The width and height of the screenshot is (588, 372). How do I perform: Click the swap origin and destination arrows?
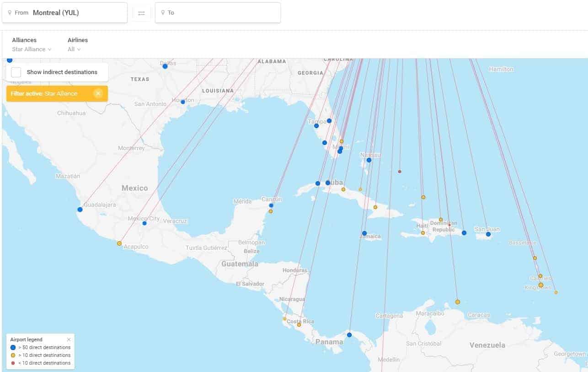[141, 13]
